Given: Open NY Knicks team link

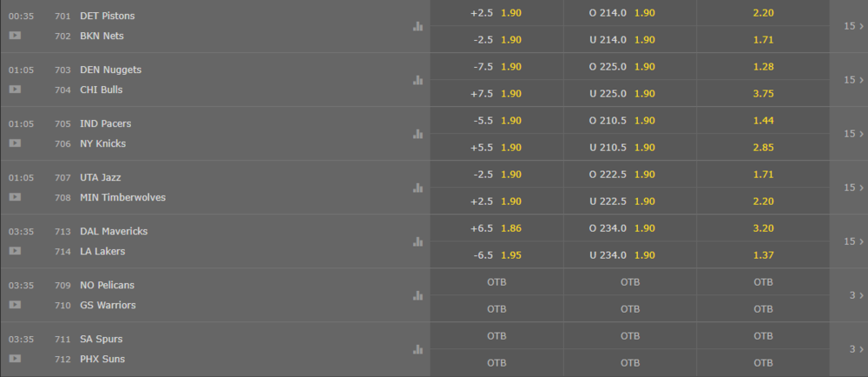Looking at the screenshot, I should (x=103, y=143).
